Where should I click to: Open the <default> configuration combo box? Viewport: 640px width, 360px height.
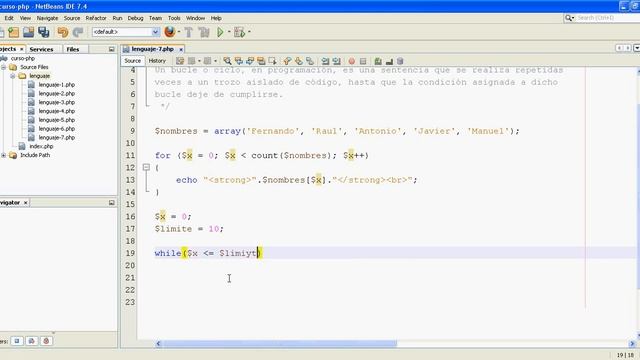pos(125,32)
